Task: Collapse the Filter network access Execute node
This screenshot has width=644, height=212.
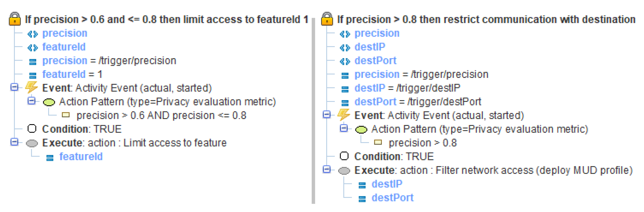Action: pyautogui.click(x=327, y=169)
